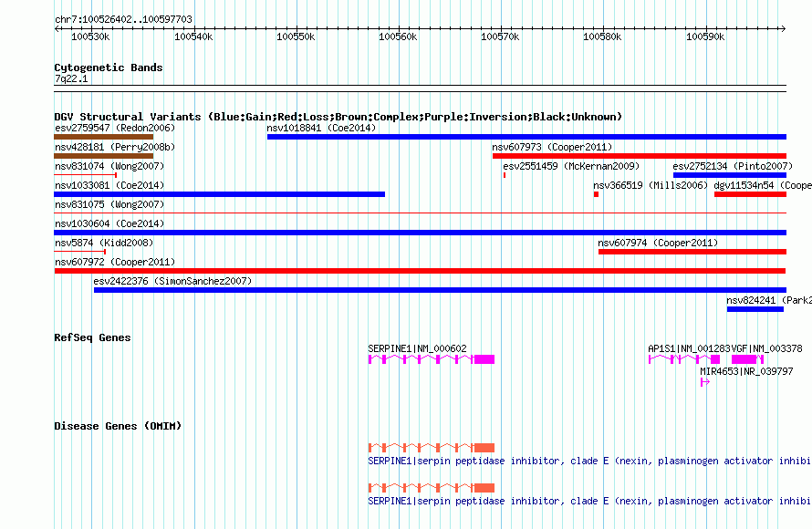The width and height of the screenshot is (812, 529).
Task: Click the 100580k ruler tick
Action: coord(603,36)
